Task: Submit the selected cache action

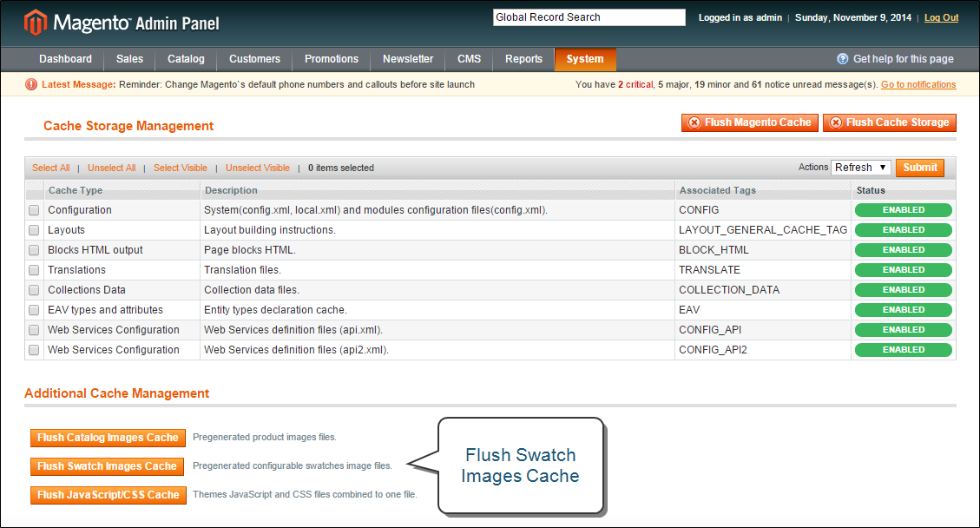Action: (920, 168)
